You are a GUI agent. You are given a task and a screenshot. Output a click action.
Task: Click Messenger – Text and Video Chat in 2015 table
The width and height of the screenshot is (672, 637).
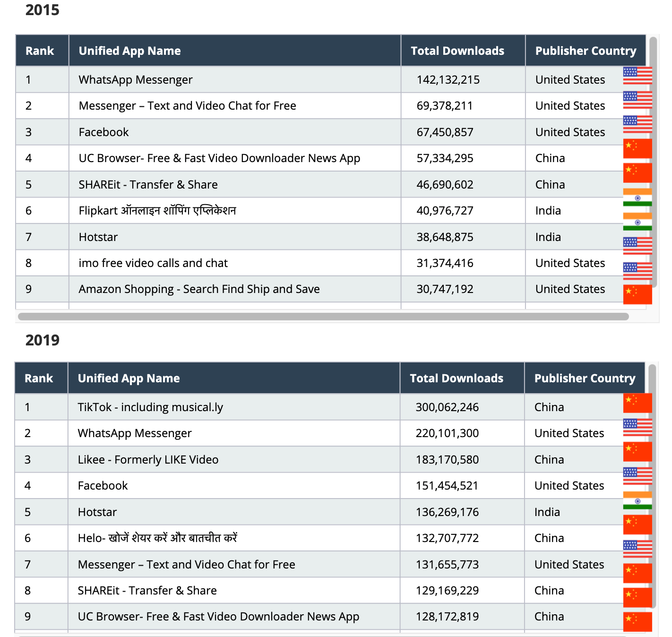click(187, 106)
